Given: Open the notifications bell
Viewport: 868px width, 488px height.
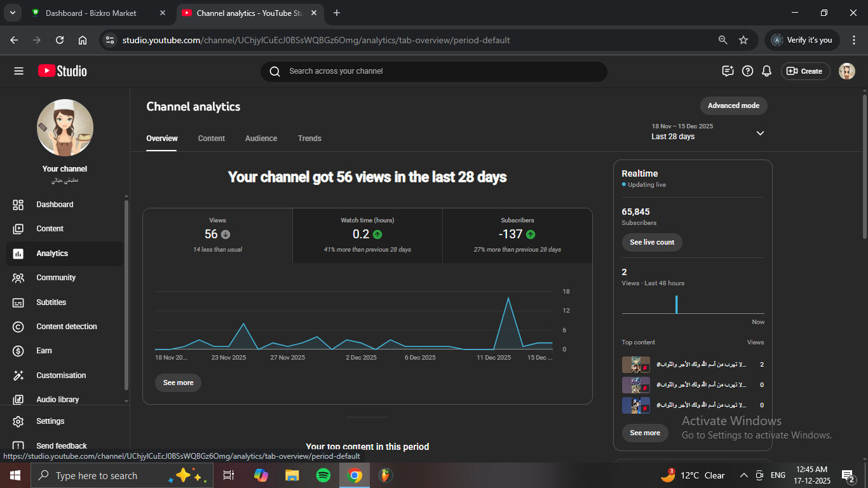Looking at the screenshot, I should coord(767,71).
